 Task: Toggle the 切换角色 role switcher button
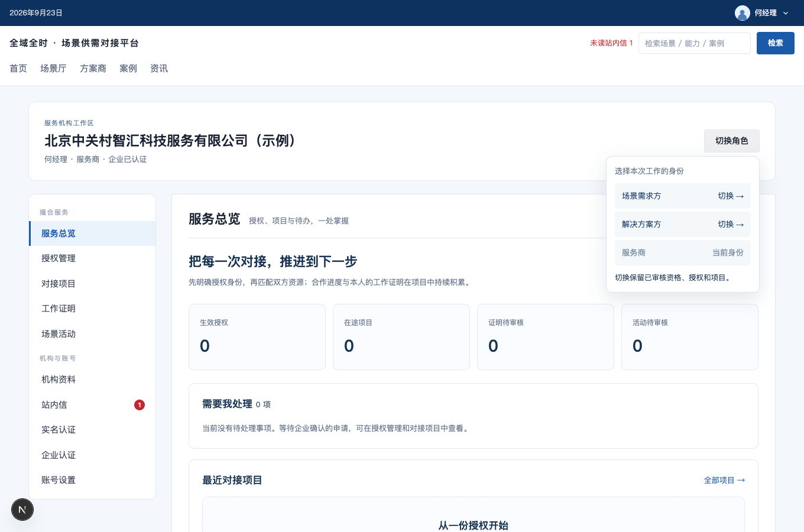coord(732,141)
